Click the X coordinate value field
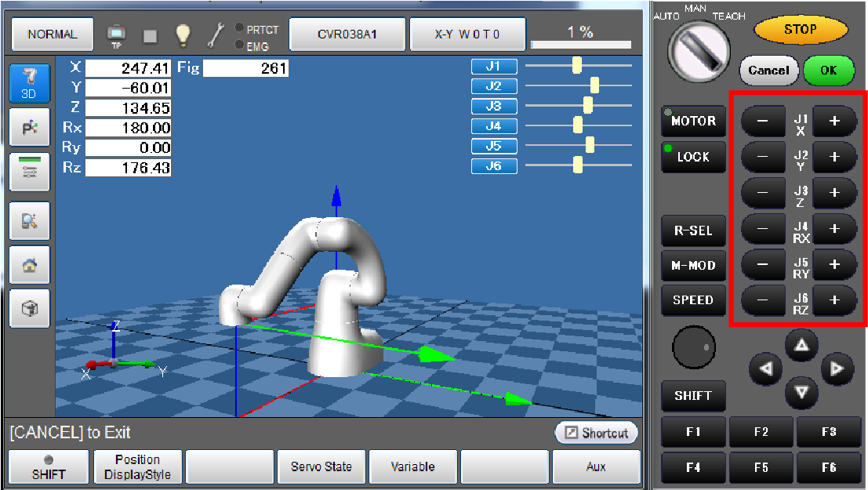Image resolution: width=868 pixels, height=490 pixels. [x=128, y=68]
